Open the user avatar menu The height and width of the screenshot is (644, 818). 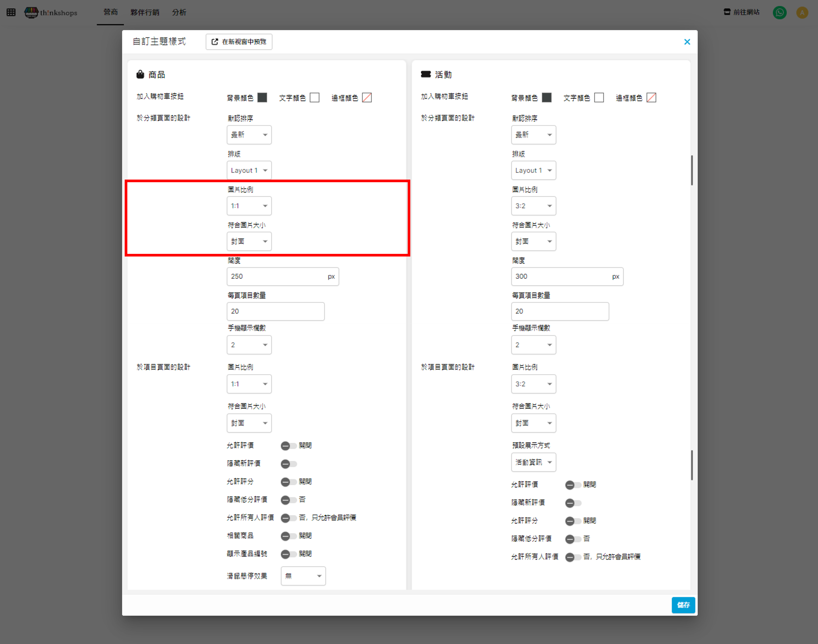(802, 12)
